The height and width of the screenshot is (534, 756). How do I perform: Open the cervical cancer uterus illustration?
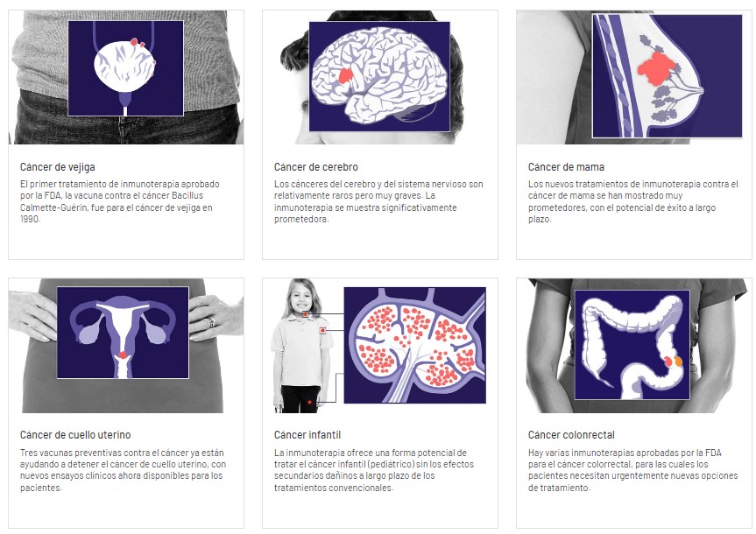tap(126, 346)
